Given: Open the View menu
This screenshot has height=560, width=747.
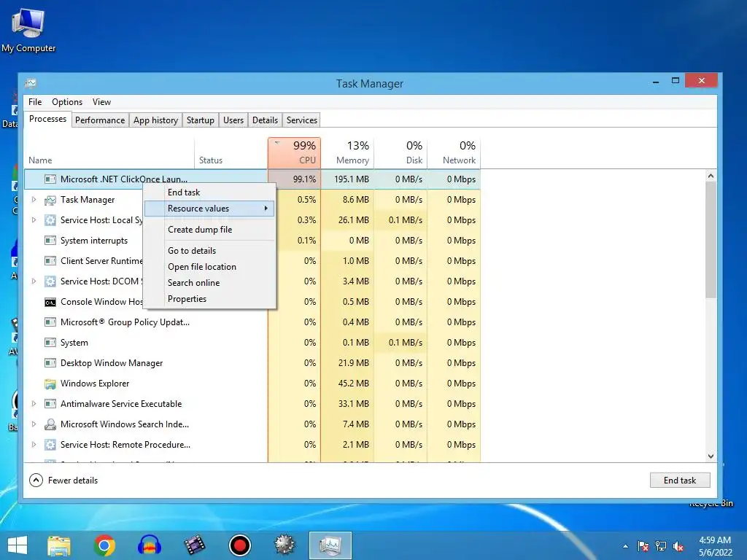Looking at the screenshot, I should point(101,102).
